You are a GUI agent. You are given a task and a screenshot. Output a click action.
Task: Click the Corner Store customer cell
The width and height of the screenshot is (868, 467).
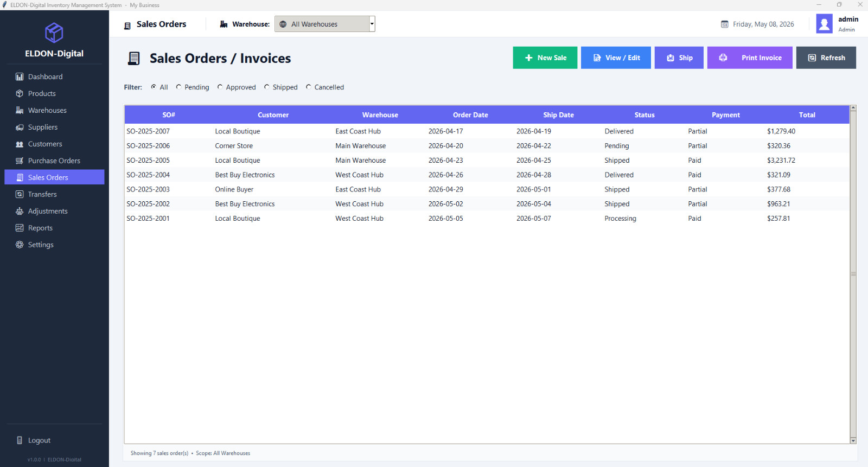pyautogui.click(x=234, y=146)
